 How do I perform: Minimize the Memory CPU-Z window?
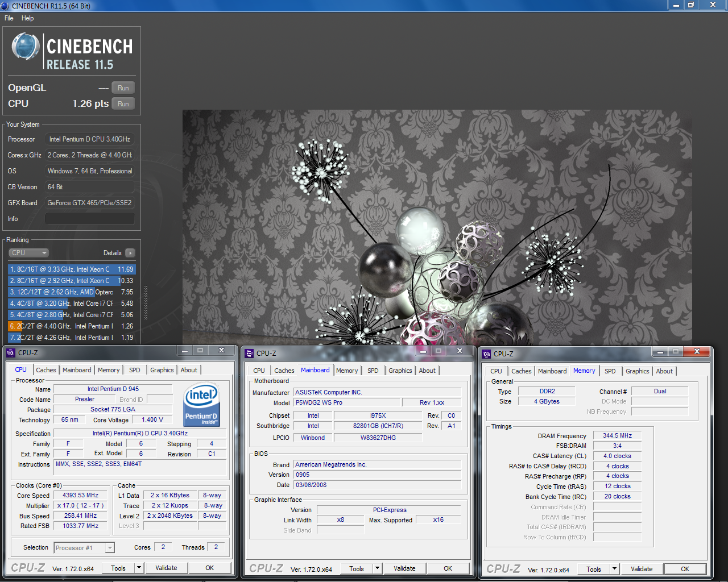660,352
